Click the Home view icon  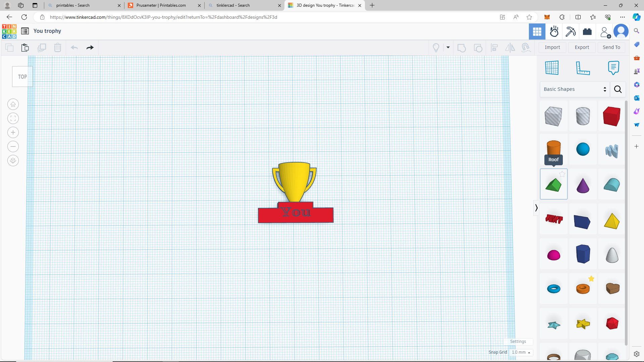pyautogui.click(x=13, y=104)
